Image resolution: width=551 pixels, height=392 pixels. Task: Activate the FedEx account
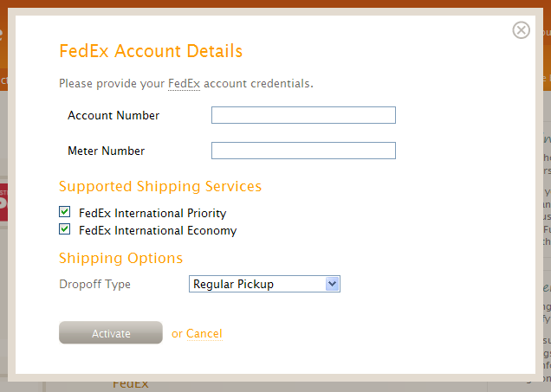coord(111,332)
